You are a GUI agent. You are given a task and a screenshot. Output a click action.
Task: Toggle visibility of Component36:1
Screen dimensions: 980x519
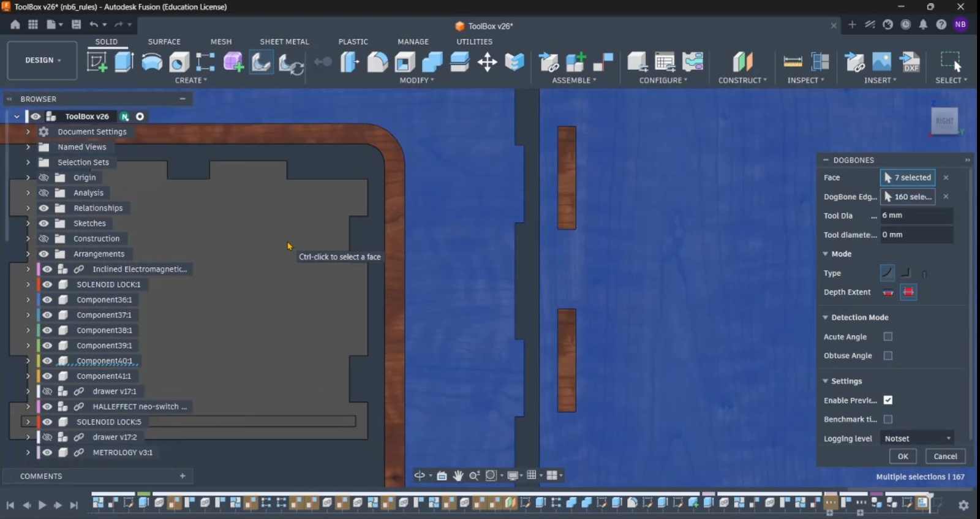point(47,300)
